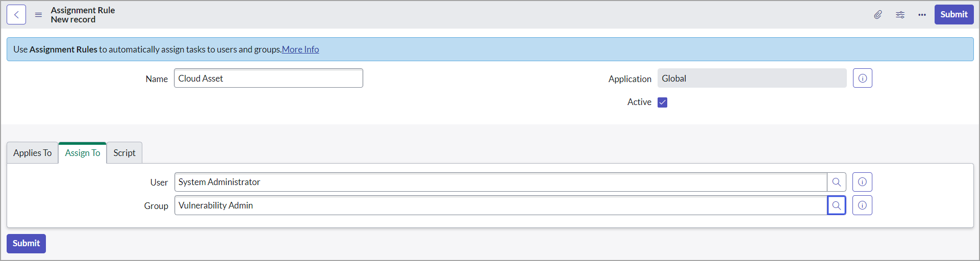The width and height of the screenshot is (980, 261).
Task: Open the more options ellipsis menu
Action: tap(922, 15)
